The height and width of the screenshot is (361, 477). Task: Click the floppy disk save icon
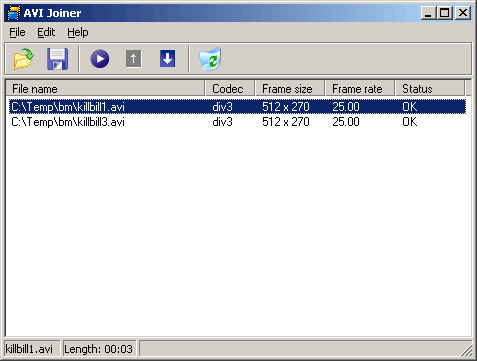coord(57,59)
